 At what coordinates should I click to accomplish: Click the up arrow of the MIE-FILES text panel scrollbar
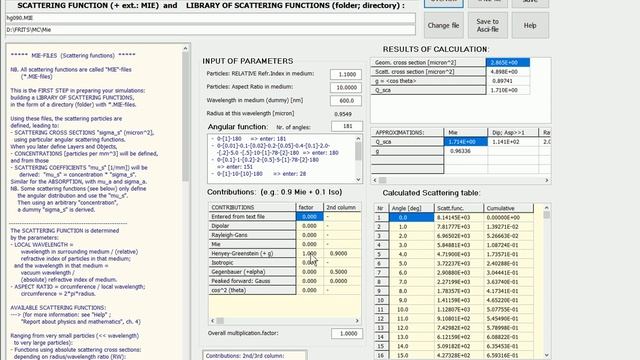tap(185, 48)
